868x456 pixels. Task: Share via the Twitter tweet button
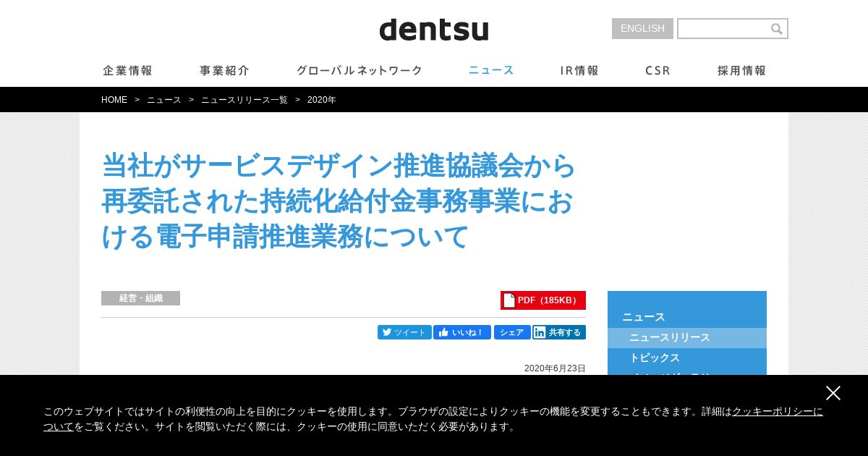[404, 332]
